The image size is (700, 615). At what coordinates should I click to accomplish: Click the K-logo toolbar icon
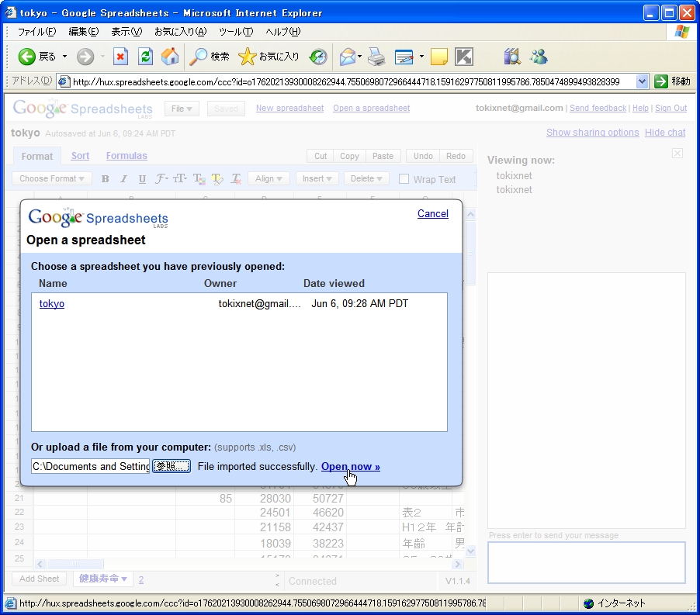pyautogui.click(x=464, y=57)
